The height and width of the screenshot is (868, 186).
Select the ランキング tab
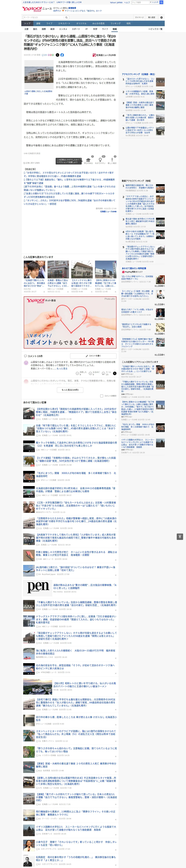[x=115, y=24]
